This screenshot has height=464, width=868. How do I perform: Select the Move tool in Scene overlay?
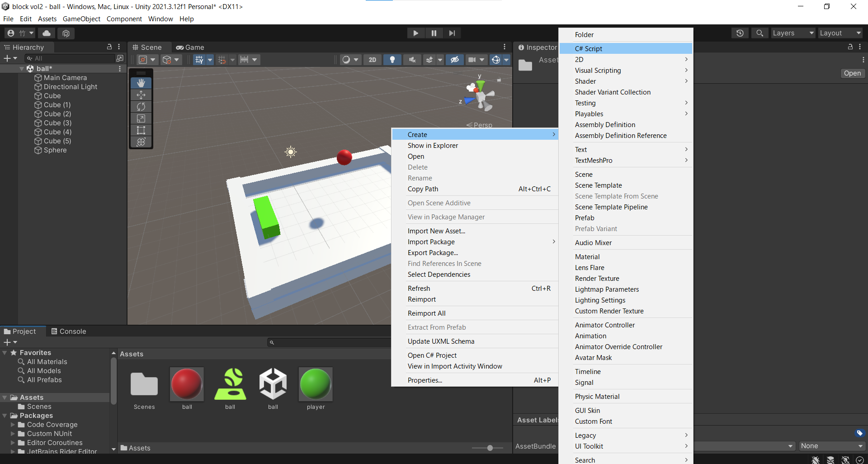pos(141,95)
